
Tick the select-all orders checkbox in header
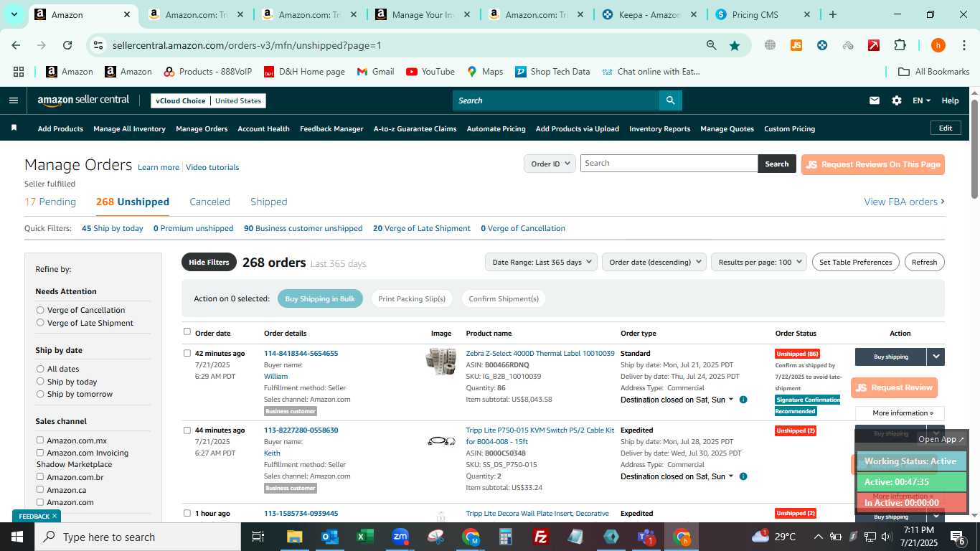[x=187, y=331]
